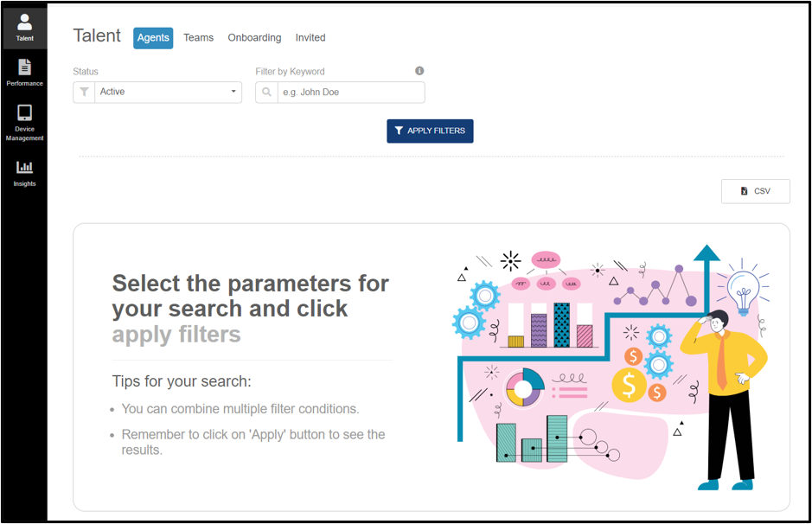The image size is (812, 524).
Task: Focus the Filter by Keyword input field
Action: point(351,93)
